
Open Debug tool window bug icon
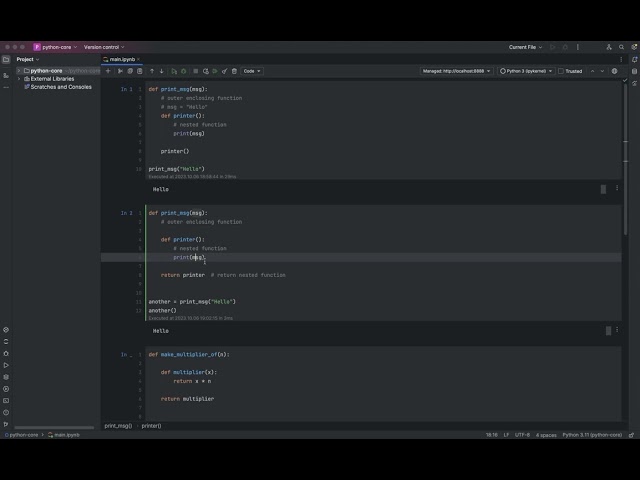point(6,353)
